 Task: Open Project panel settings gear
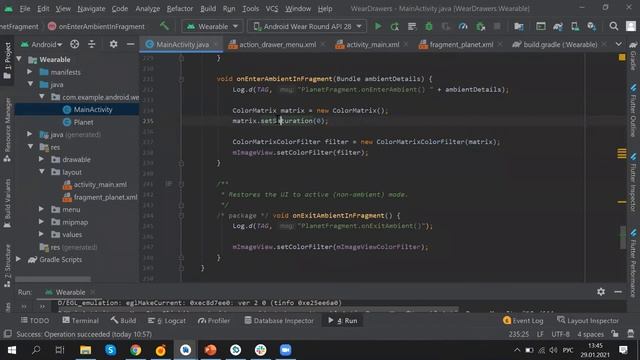point(113,44)
